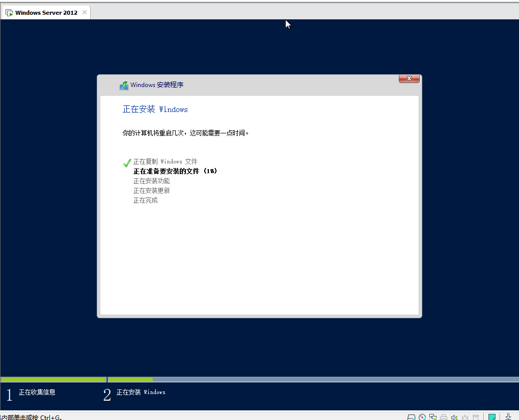Click the printer device icon
This screenshot has width=519, height=420.
(444, 417)
